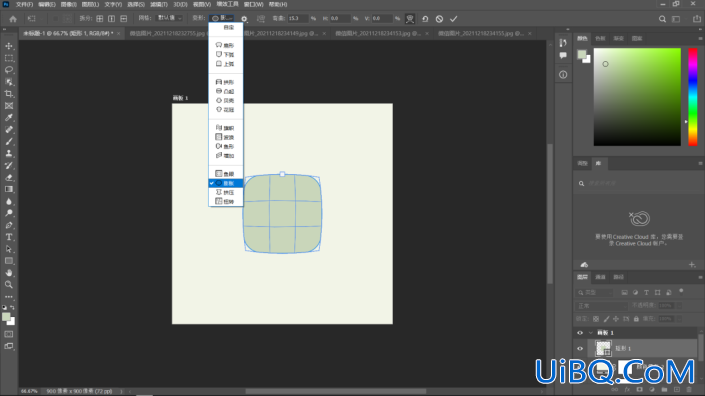705x396 pixels.
Task: Choose 鱼眼 from the warp list
Action: [x=226, y=174]
